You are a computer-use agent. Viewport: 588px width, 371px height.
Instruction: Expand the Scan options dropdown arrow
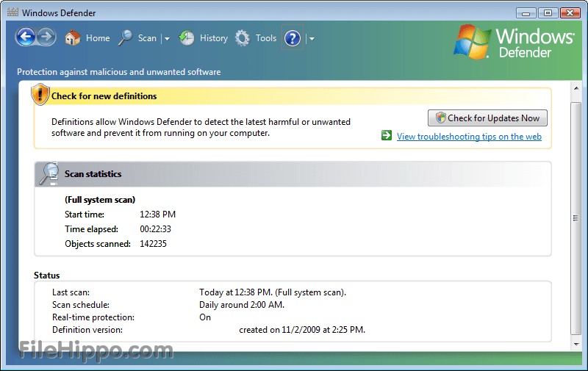tap(167, 39)
